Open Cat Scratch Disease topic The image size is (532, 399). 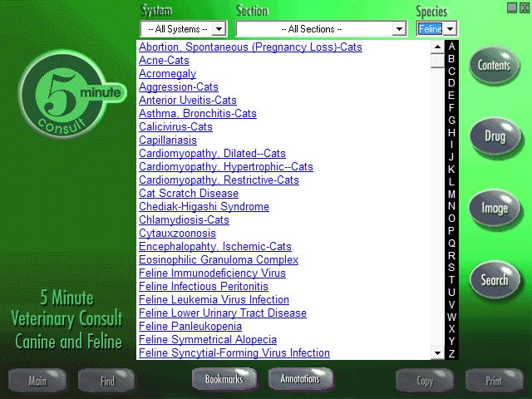[x=189, y=193]
